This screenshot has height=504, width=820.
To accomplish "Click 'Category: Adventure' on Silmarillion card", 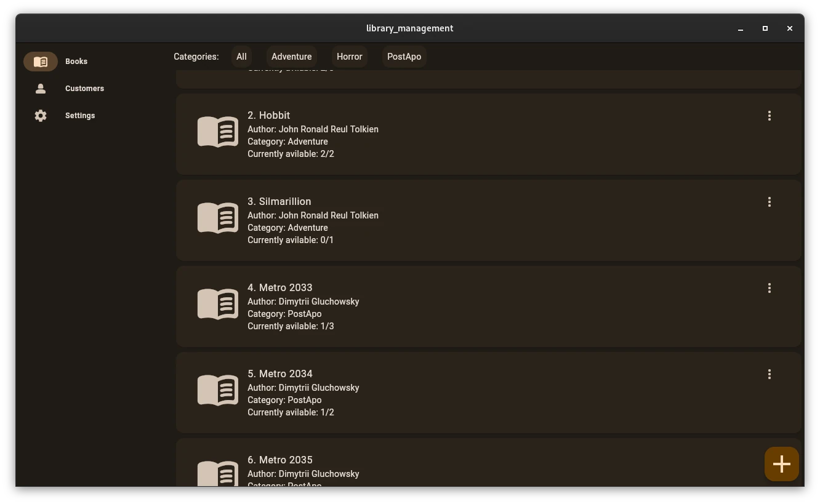I will tap(288, 228).
